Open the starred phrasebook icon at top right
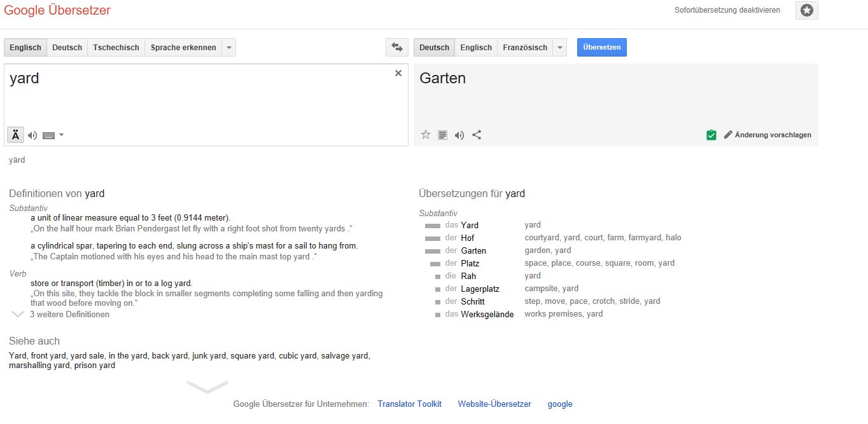Image resolution: width=868 pixels, height=424 pixels. point(807,10)
